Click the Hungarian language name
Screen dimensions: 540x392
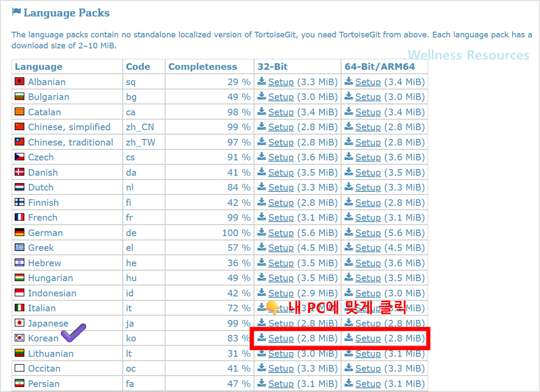[50, 278]
